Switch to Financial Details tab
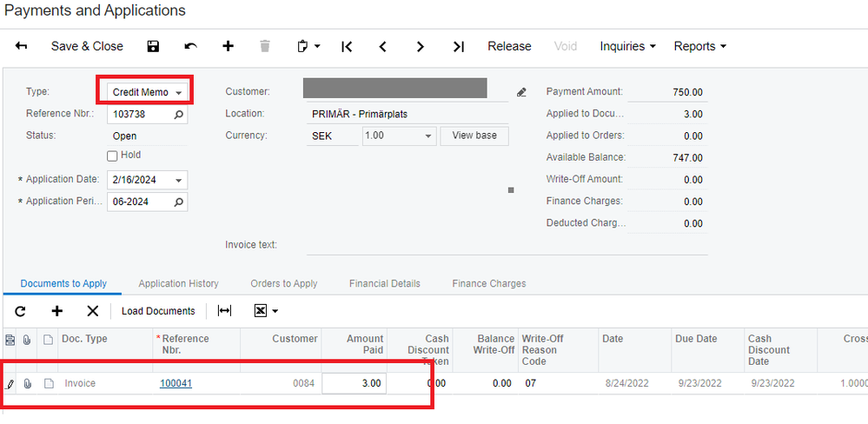Image resolution: width=868 pixels, height=424 pixels. [385, 283]
